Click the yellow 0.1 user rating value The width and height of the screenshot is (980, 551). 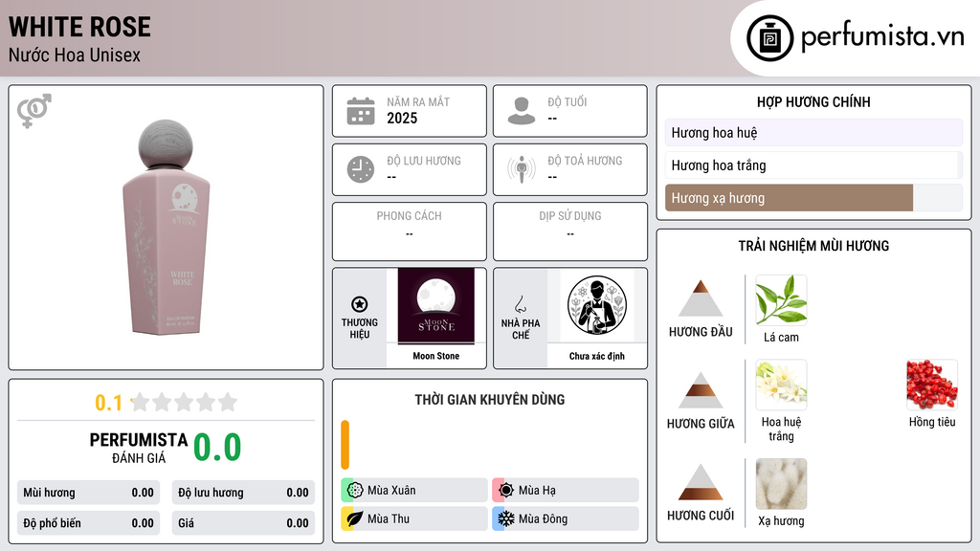[109, 403]
